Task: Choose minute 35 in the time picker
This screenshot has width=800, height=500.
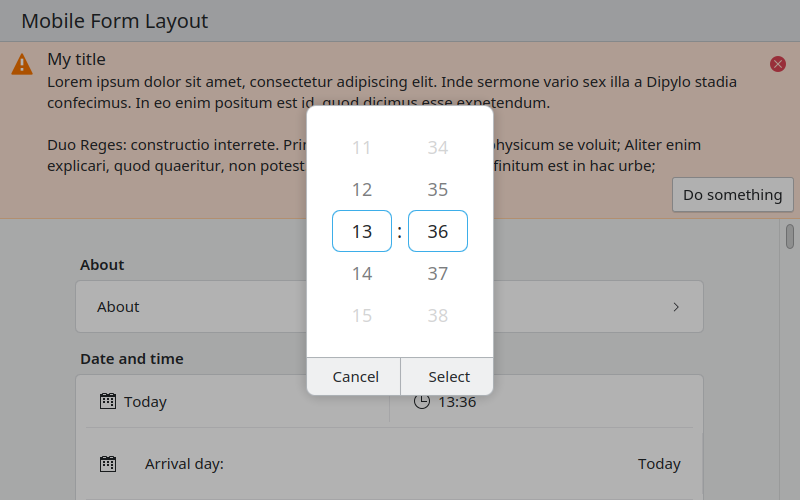Action: pyautogui.click(x=438, y=190)
